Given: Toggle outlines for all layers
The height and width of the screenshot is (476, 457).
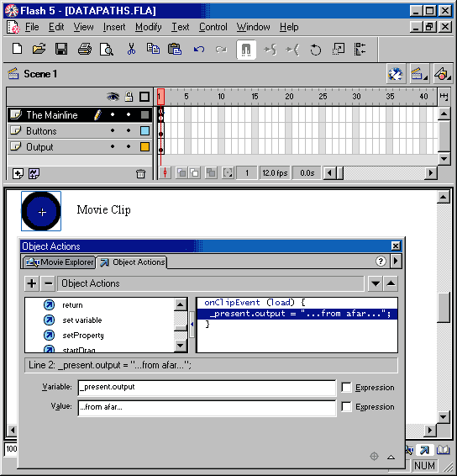Looking at the screenshot, I should tap(144, 97).
